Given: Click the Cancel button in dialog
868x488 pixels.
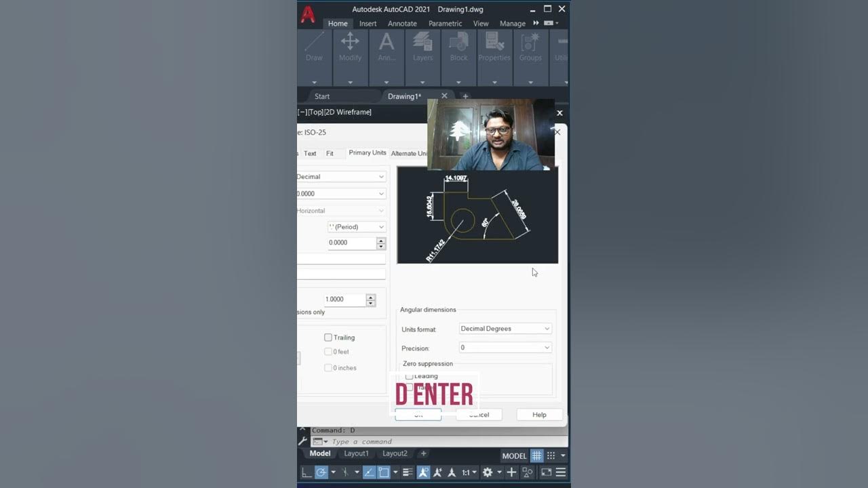Looking at the screenshot, I should [x=479, y=415].
